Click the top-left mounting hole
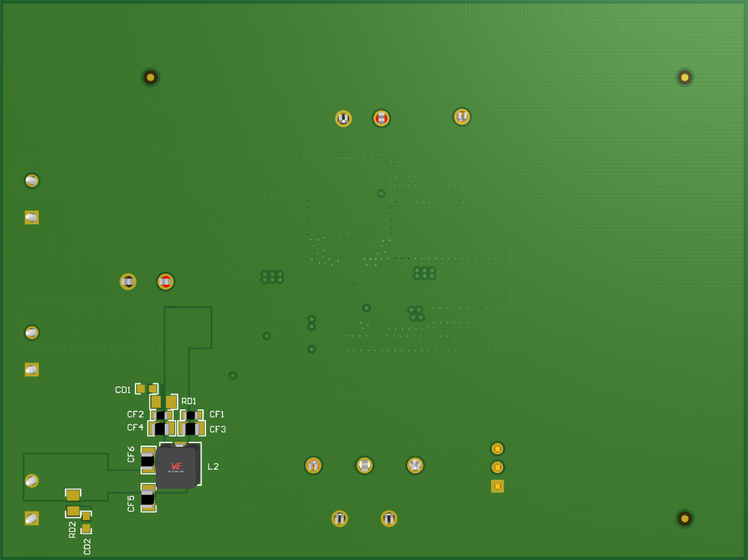This screenshot has height=560, width=748. tap(150, 77)
